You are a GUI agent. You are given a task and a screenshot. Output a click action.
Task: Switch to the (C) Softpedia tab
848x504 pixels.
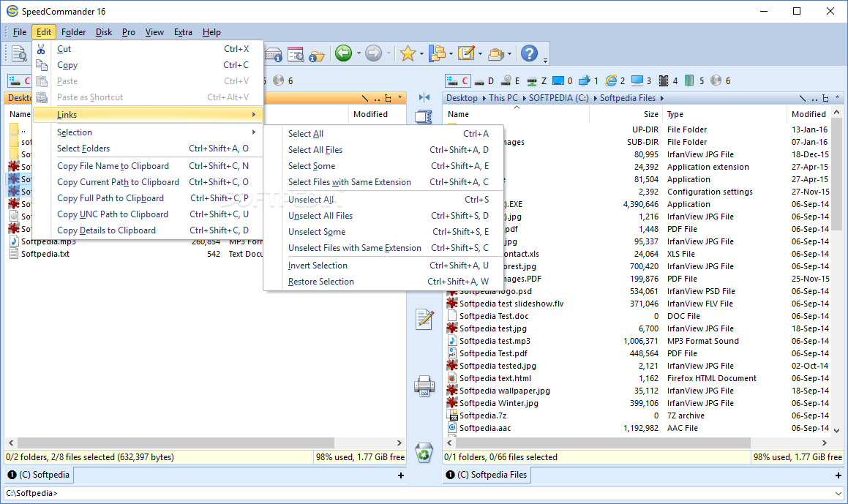[x=38, y=475]
